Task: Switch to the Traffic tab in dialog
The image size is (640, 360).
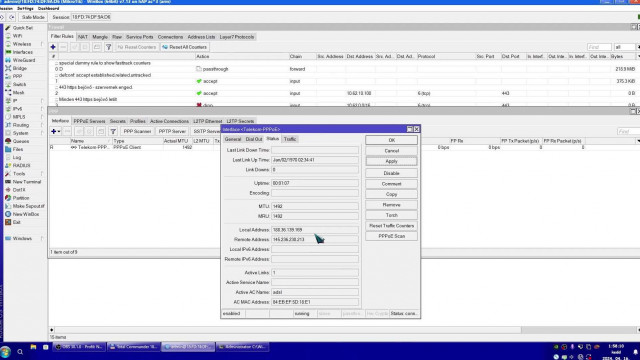Action: tap(290, 139)
